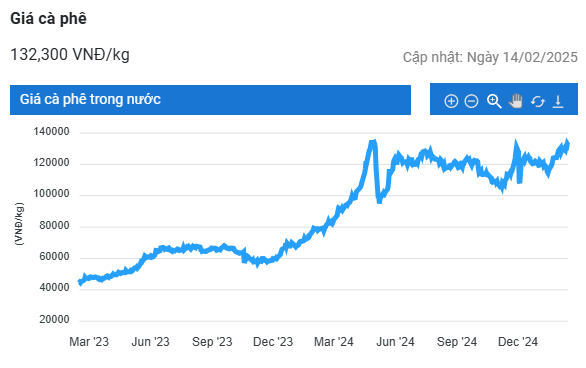Click the Sep '23 x-axis label
Image resolution: width=586 pixels, height=368 pixels.
[212, 341]
